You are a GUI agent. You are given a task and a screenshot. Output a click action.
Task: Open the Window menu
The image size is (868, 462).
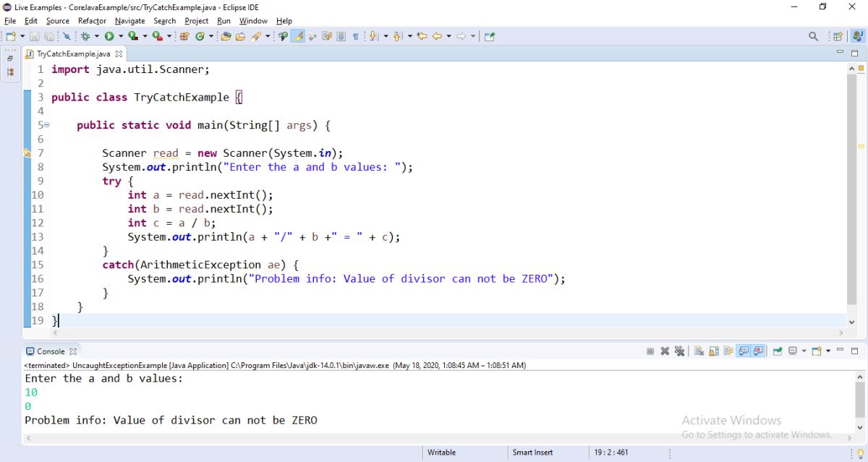pyautogui.click(x=253, y=21)
